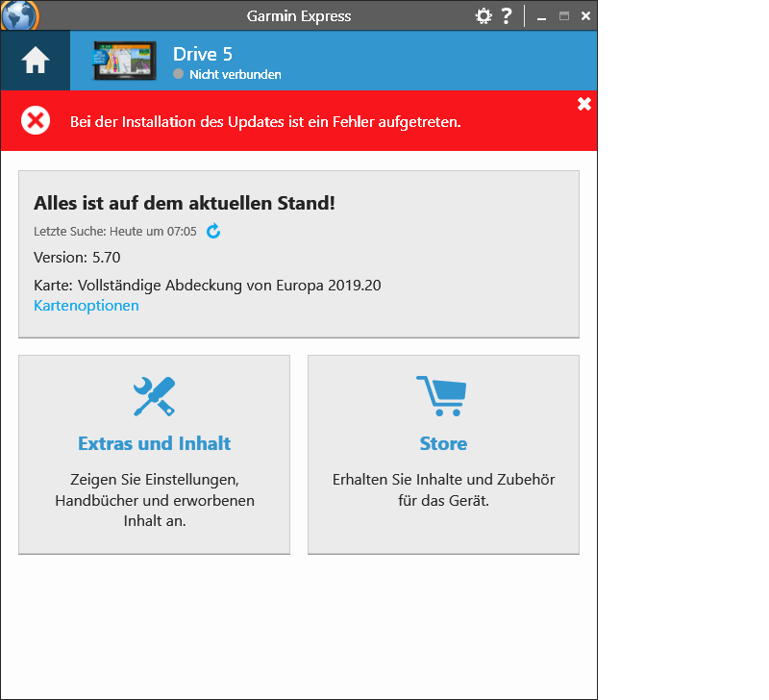Select the Drive 5 device thumbnail

click(x=125, y=61)
